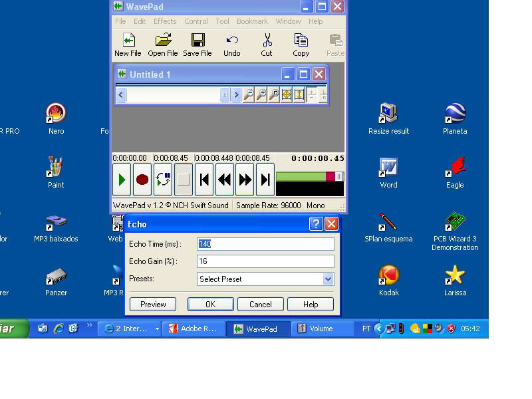532x399 pixels.
Task: Open the Edit menu
Action: (140, 21)
